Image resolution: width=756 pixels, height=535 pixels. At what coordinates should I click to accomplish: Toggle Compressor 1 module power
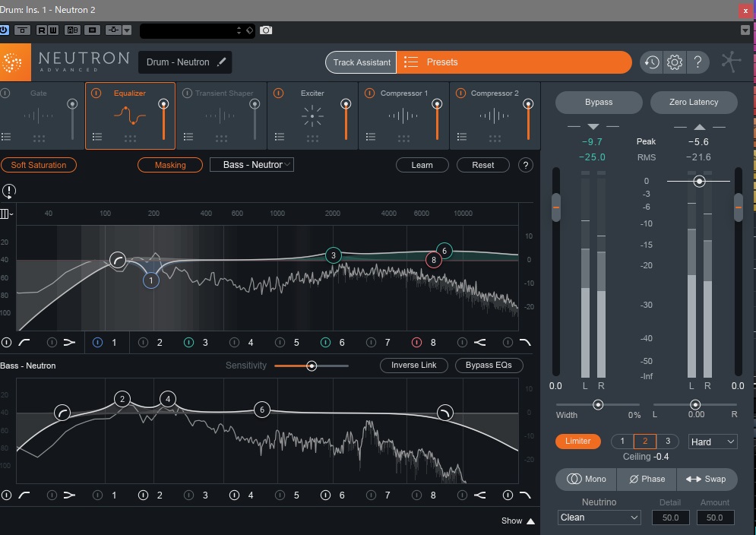click(369, 93)
